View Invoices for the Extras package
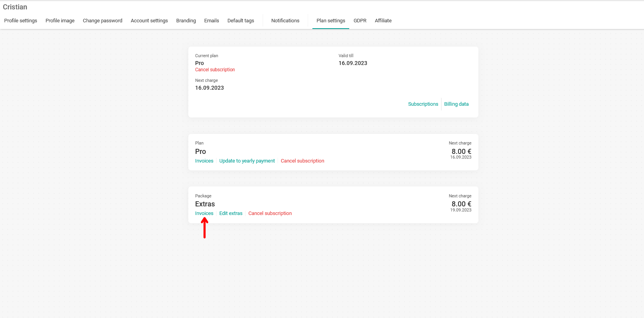The height and width of the screenshot is (318, 644). (x=204, y=213)
